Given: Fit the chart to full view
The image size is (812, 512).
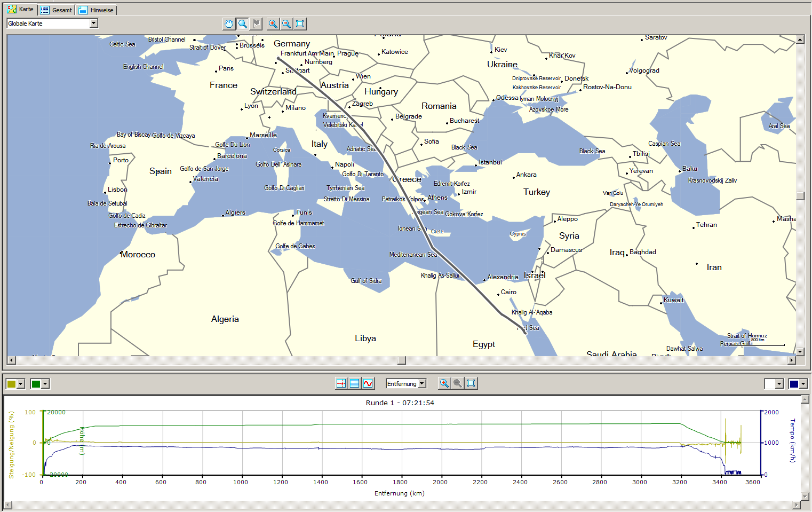Looking at the screenshot, I should click(x=471, y=383).
